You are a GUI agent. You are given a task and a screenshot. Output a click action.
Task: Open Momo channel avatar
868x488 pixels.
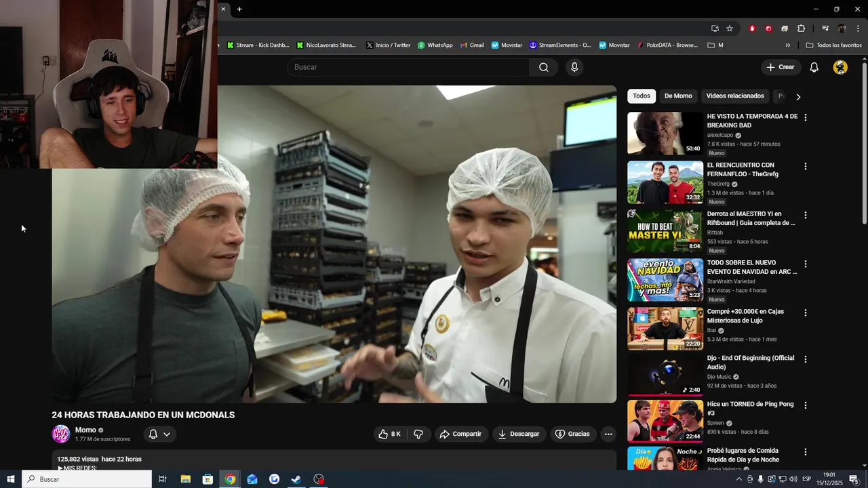[x=61, y=434]
